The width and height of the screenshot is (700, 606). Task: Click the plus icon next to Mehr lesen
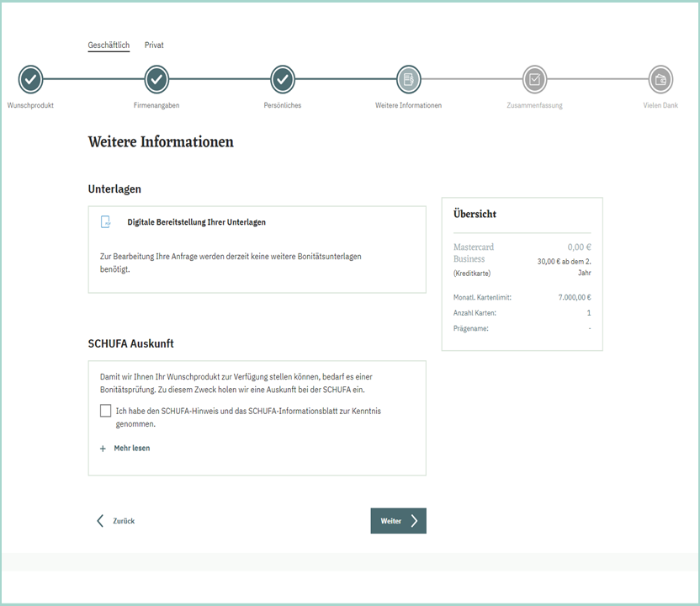click(103, 449)
